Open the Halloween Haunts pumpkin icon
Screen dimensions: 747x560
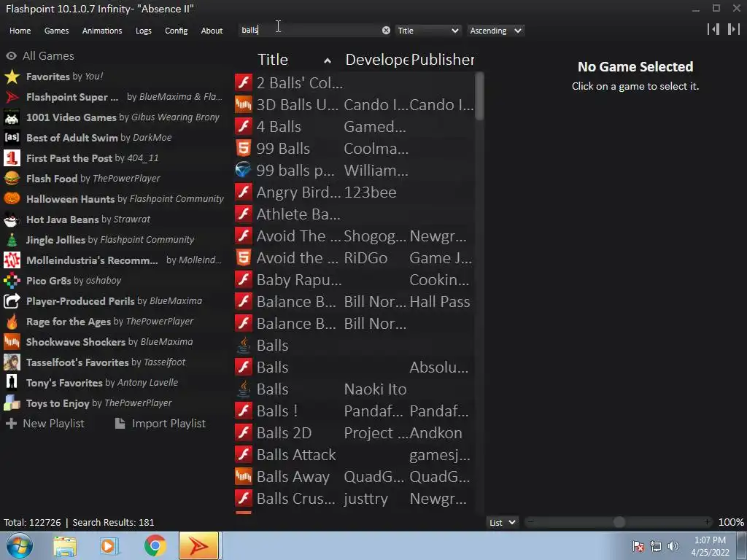[12, 198]
